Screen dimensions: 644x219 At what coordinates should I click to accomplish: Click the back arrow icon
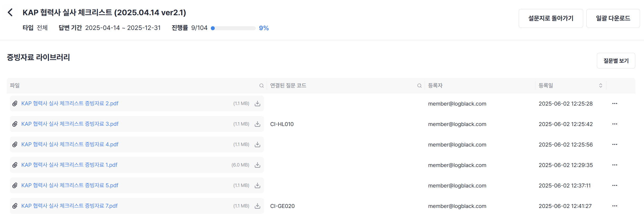click(x=10, y=12)
